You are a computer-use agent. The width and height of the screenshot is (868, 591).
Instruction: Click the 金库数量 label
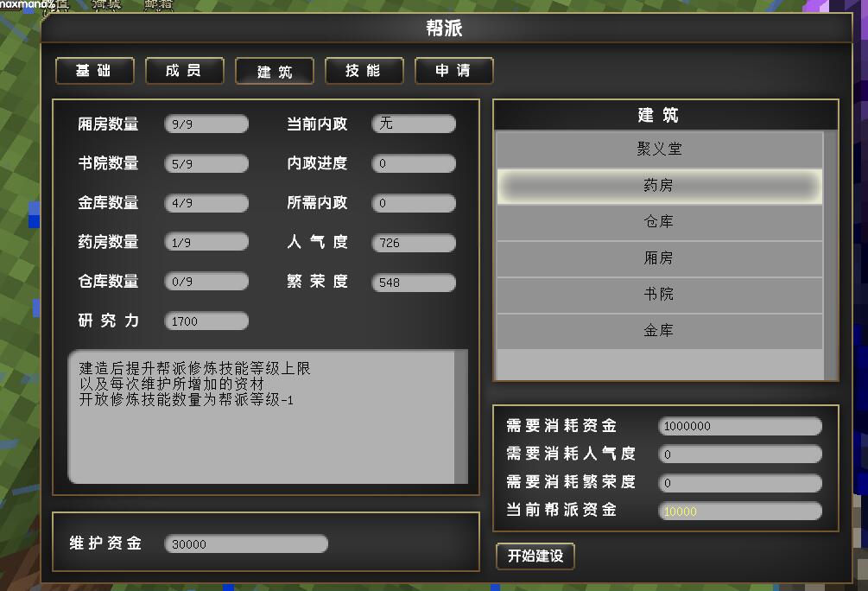[x=108, y=203]
